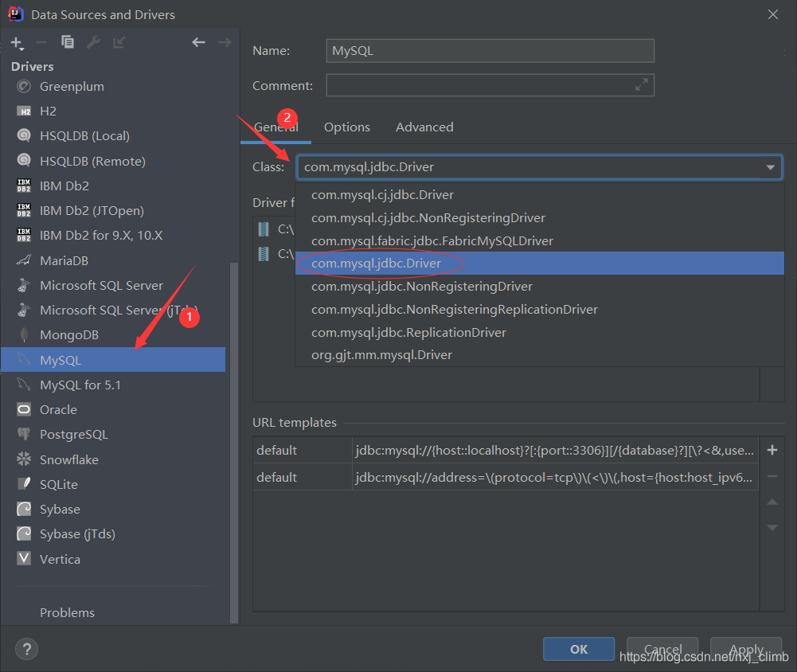The width and height of the screenshot is (797, 672).
Task: Expand the Comment field editor
Action: coord(642,85)
